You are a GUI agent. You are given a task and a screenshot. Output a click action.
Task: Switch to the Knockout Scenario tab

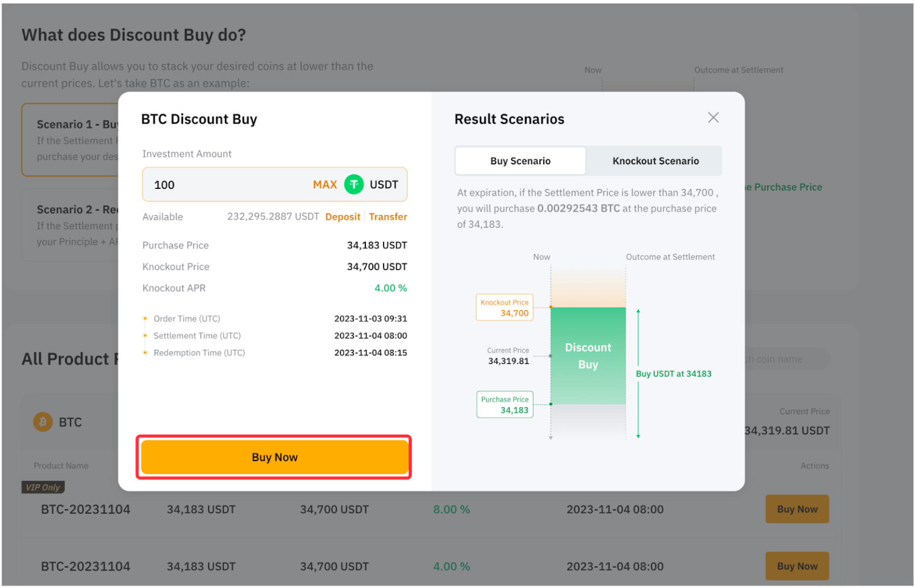pos(655,161)
